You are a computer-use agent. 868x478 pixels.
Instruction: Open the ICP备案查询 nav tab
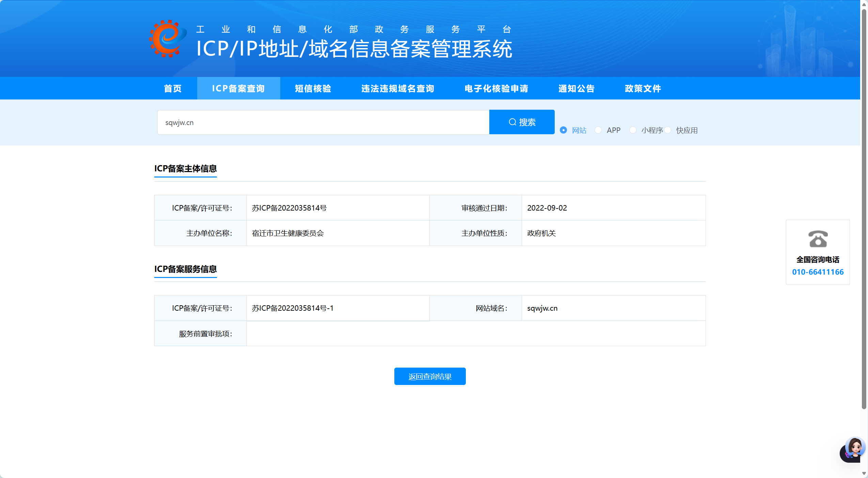click(x=238, y=89)
